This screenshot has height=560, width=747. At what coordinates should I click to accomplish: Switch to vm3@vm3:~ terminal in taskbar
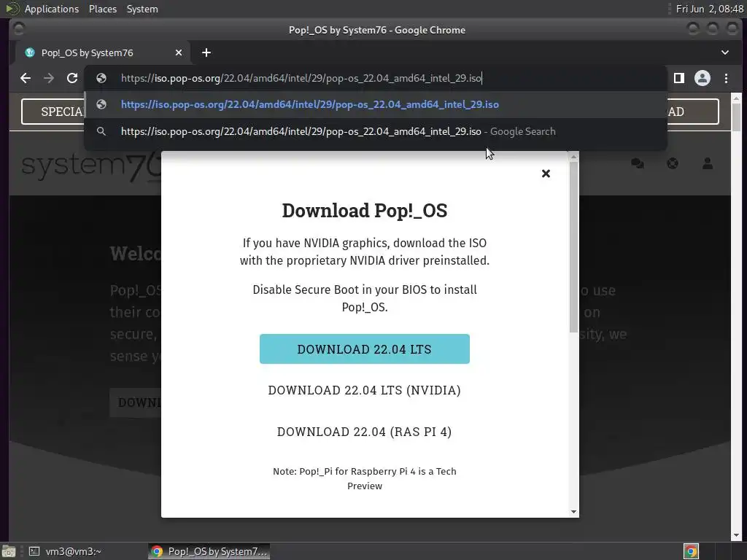click(65, 551)
